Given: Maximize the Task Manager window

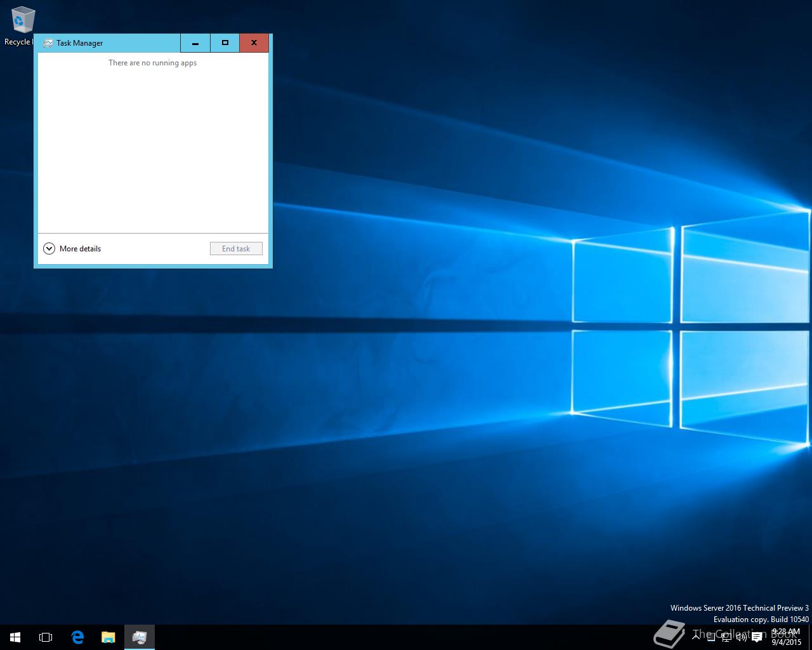Looking at the screenshot, I should coord(225,43).
